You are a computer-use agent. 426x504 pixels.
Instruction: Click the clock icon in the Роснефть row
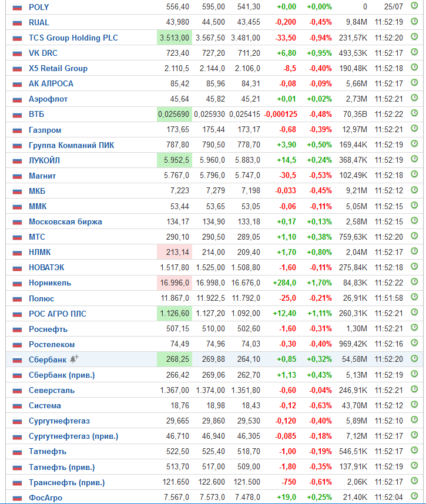pyautogui.click(x=414, y=328)
